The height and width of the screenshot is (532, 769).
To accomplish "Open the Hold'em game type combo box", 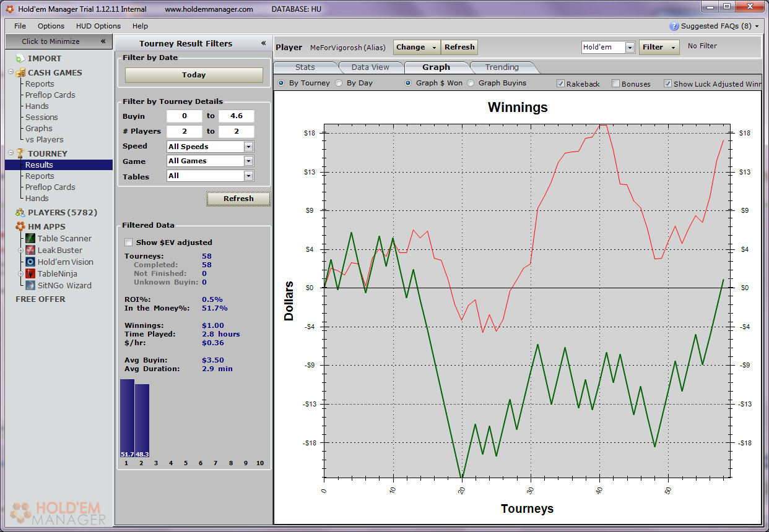I will click(630, 48).
